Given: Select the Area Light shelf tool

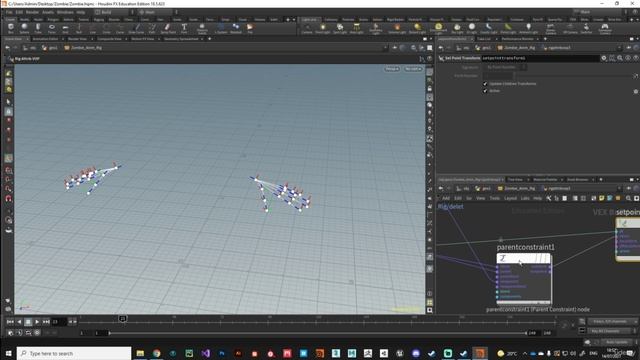Looking at the screenshot, I should 356,28.
